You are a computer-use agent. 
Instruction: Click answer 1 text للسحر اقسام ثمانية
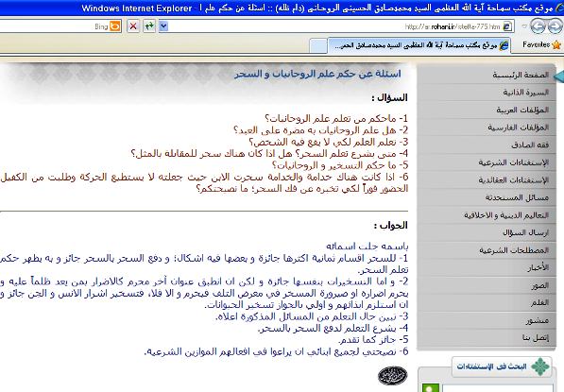point(204,264)
